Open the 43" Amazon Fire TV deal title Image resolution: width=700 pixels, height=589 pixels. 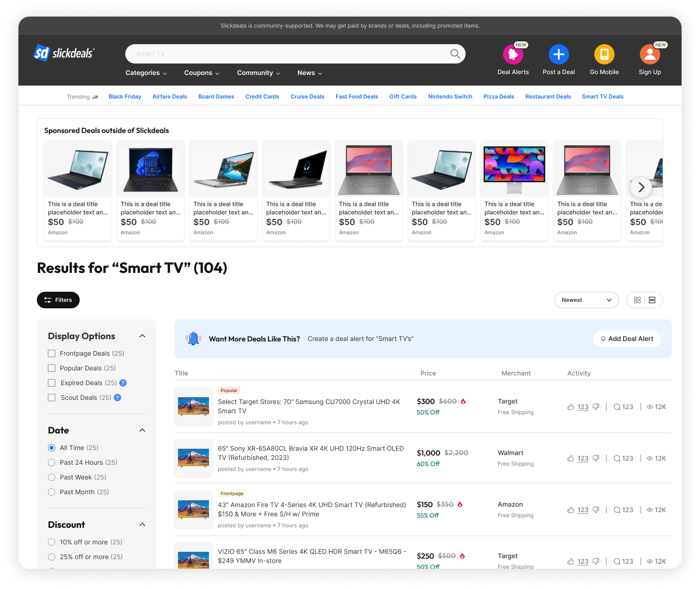pyautogui.click(x=312, y=509)
